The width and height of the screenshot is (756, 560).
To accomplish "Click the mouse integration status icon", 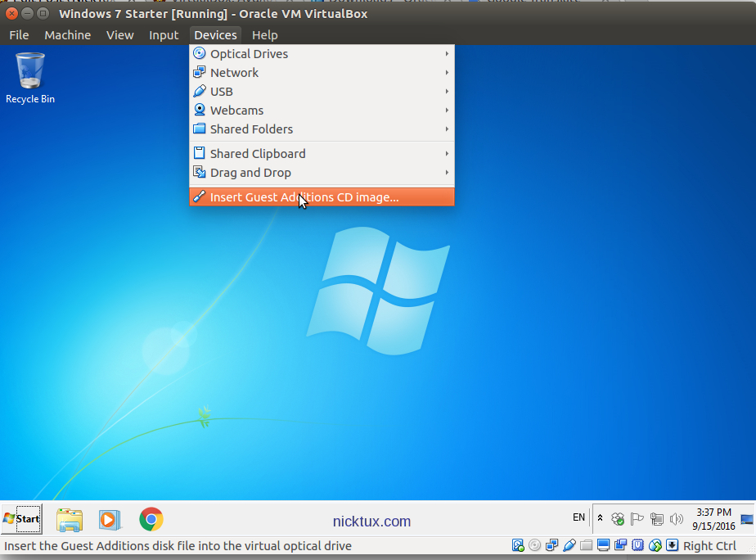I will point(655,546).
